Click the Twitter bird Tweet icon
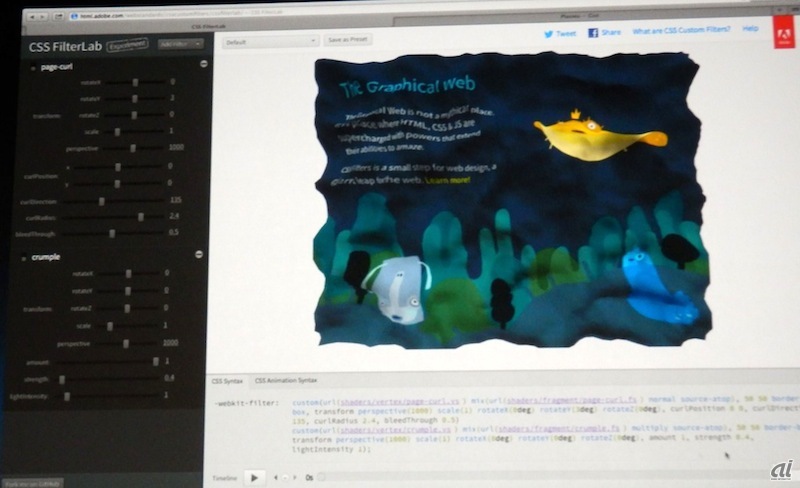Viewport: 800px width, 488px height. tap(549, 33)
